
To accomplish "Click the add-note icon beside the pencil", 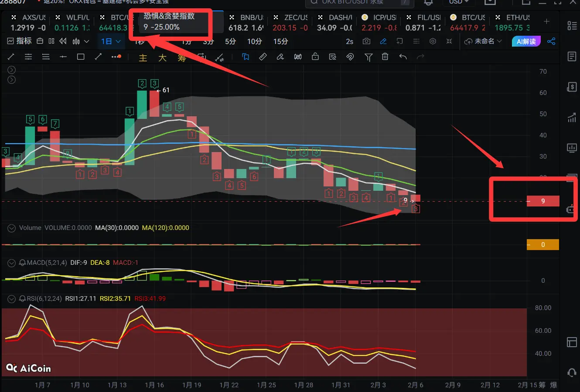I will [x=399, y=41].
